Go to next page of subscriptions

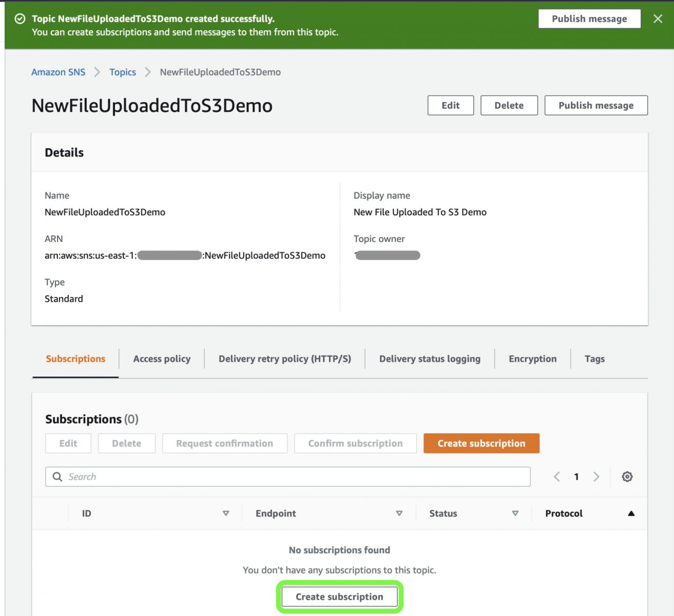coord(596,477)
